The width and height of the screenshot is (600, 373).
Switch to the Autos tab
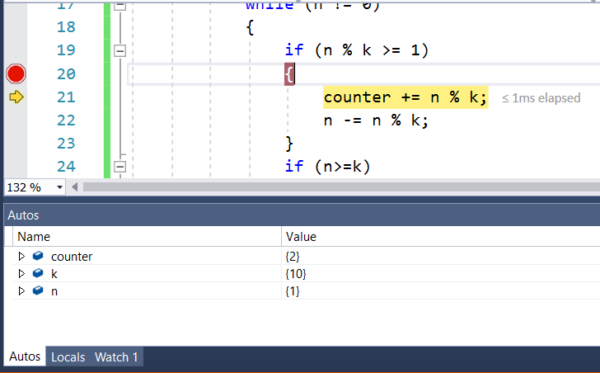(24, 357)
